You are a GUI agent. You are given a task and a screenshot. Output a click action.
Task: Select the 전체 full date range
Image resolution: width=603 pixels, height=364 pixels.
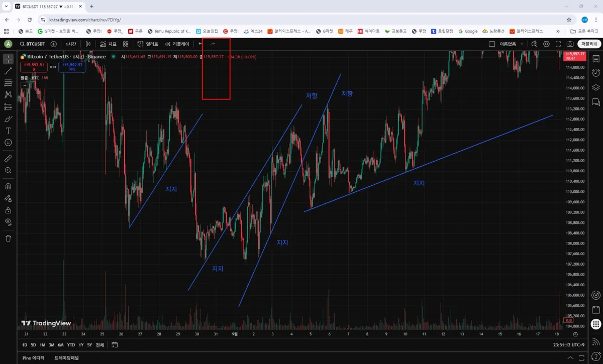[x=100, y=345]
